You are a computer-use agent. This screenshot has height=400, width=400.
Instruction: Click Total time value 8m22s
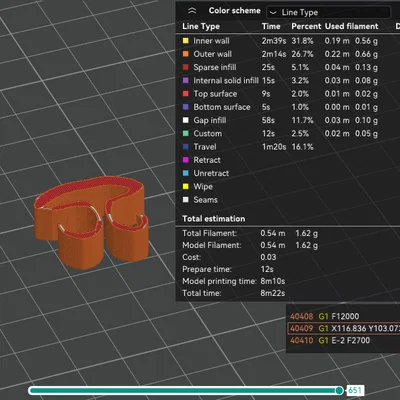[x=273, y=293]
